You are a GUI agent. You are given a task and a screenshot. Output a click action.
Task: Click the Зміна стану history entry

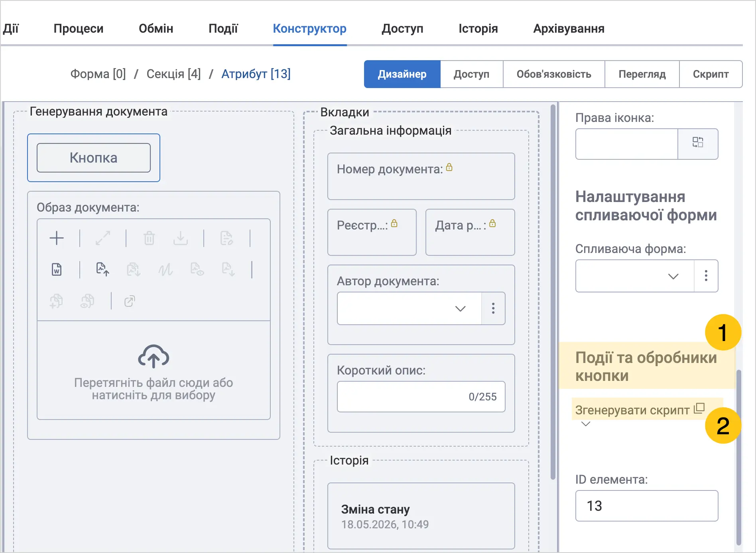click(421, 516)
